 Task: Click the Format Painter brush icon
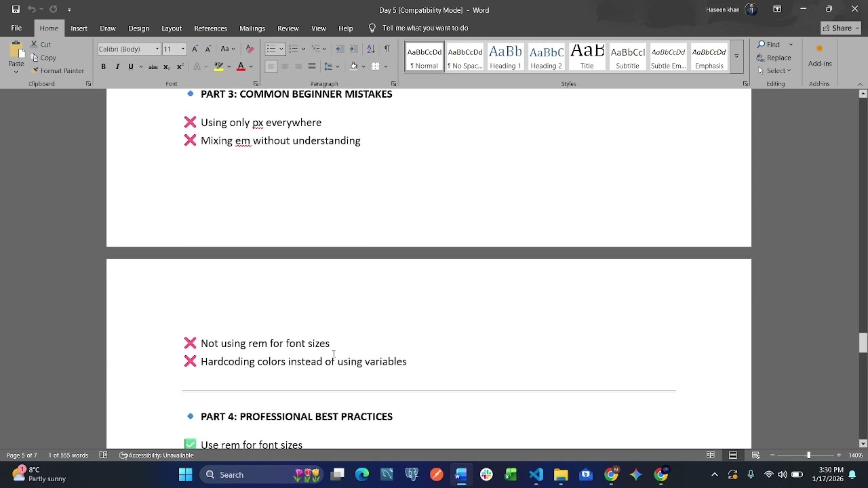click(35, 70)
